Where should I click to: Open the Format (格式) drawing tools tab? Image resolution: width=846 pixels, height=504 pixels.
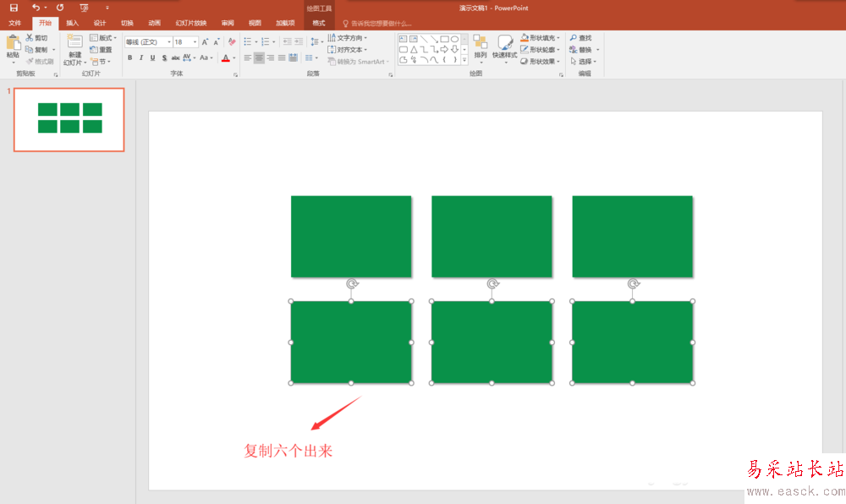318,23
